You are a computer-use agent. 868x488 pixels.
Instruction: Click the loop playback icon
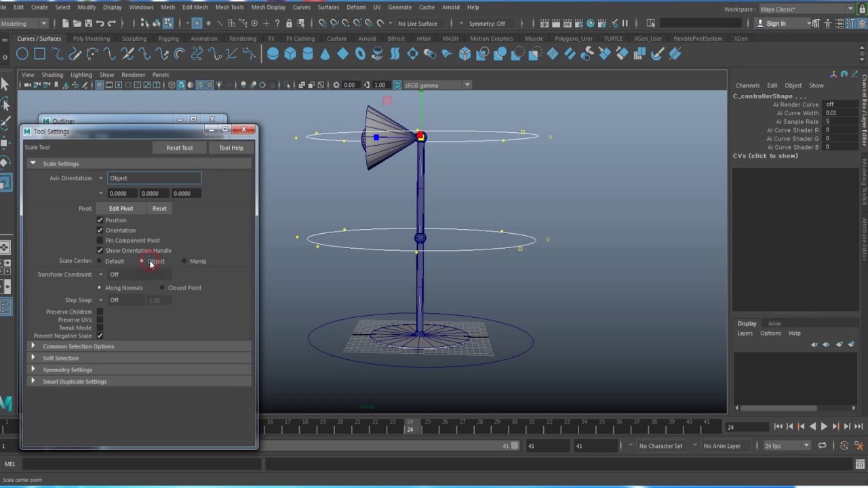[x=822, y=446]
